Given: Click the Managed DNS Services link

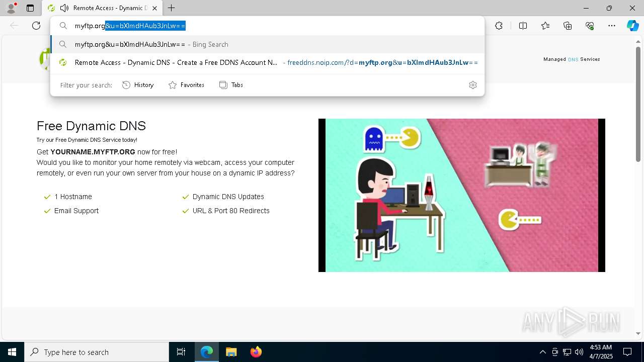Looking at the screenshot, I should 572,59.
